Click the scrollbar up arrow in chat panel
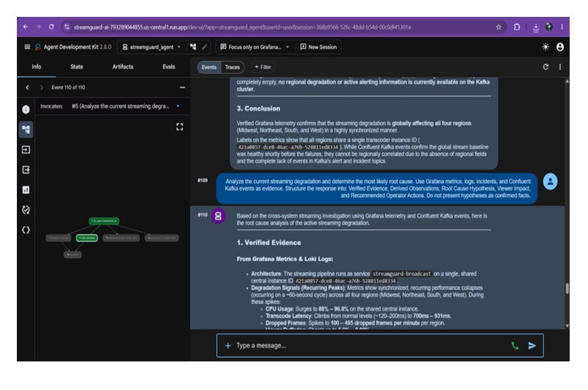Screen dimensions: 588x390 pyautogui.click(x=567, y=81)
